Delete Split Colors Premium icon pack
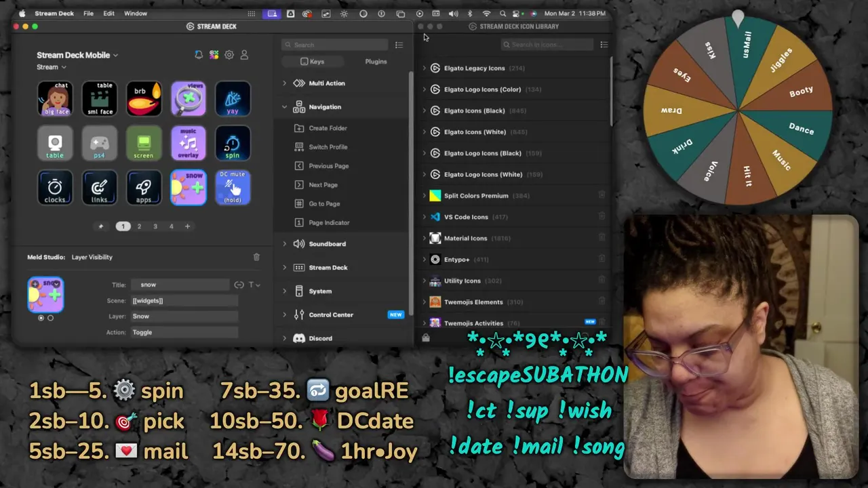This screenshot has height=488, width=868. coord(601,195)
